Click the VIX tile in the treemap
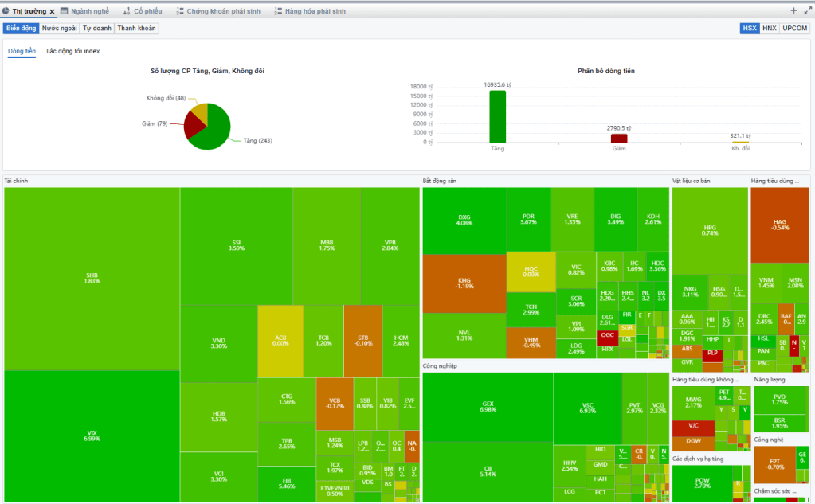The height and width of the screenshot is (504, 815). (x=92, y=436)
